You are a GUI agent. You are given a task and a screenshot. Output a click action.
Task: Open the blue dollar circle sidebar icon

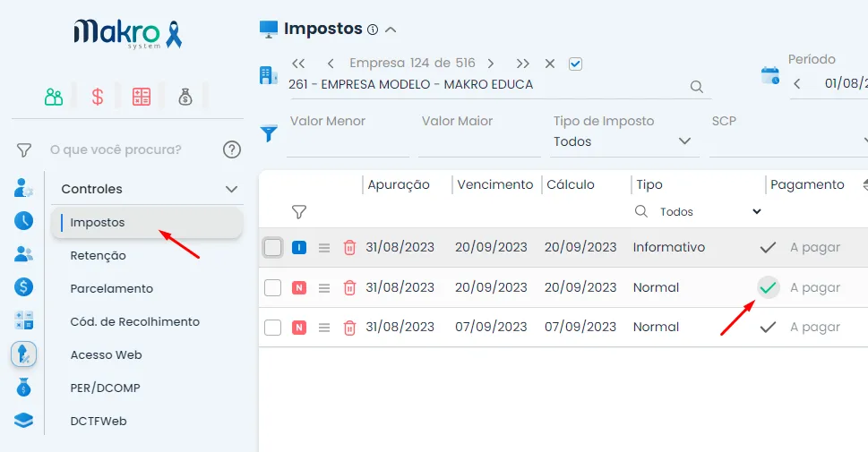click(23, 286)
